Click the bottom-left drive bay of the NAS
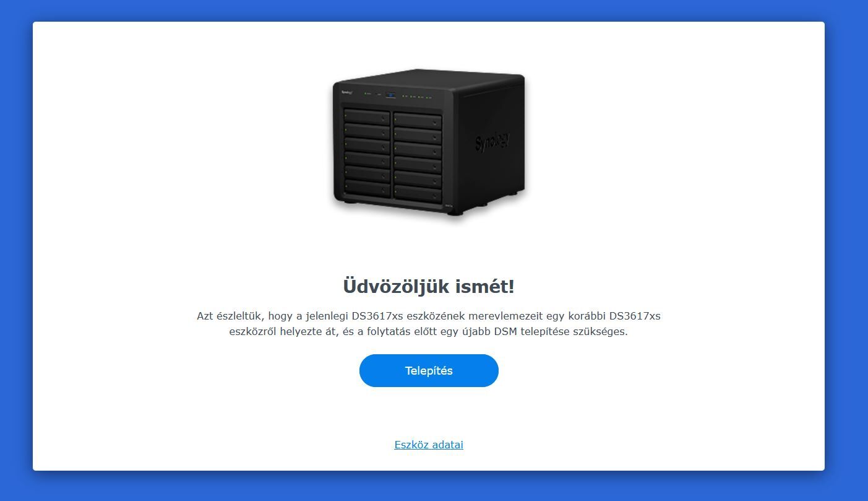This screenshot has width=868, height=501. point(367,188)
